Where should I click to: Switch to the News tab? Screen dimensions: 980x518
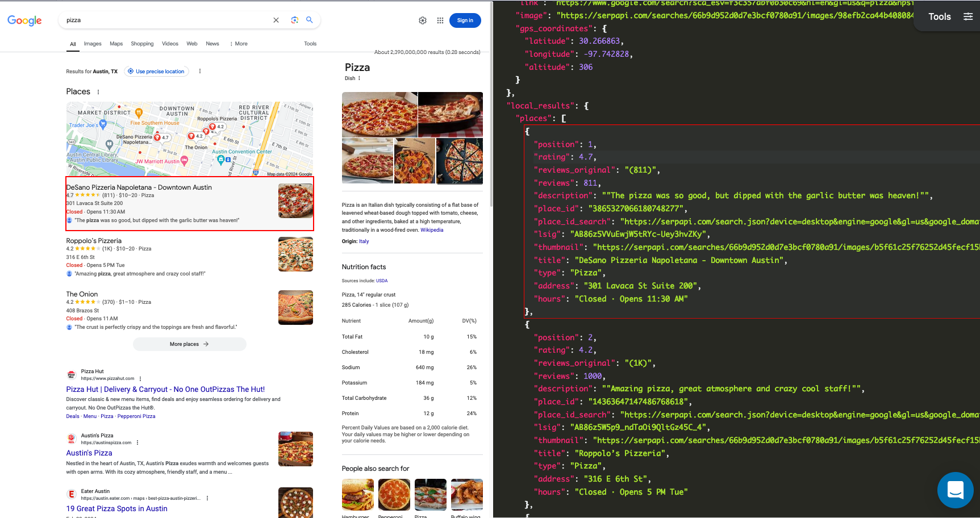point(212,44)
